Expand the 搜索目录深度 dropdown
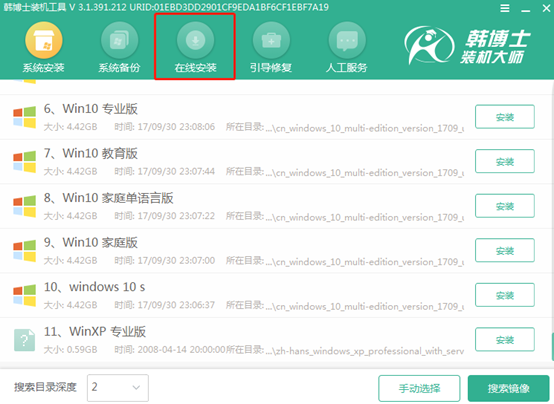Screen dimensions: 554x404 pos(118,388)
